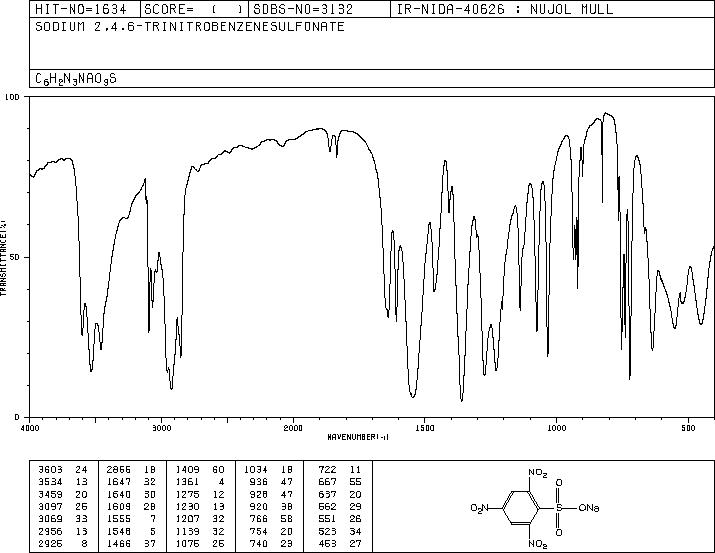The image size is (715, 553).
Task: Select peak entry 3459 in the table
Action: coord(62,494)
